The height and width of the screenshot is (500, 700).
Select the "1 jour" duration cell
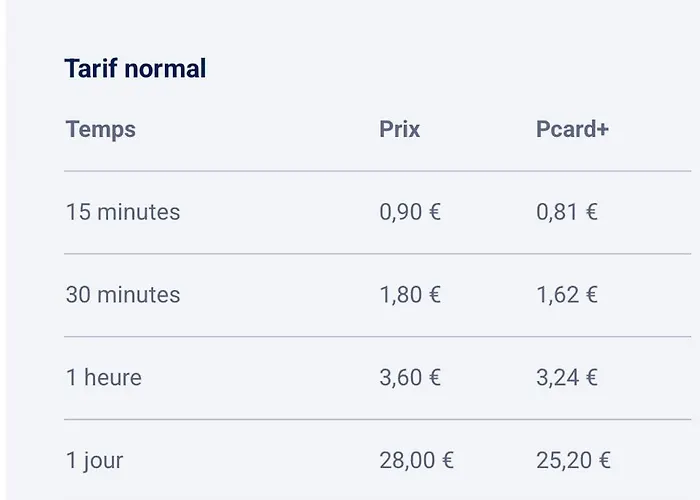coord(95,461)
